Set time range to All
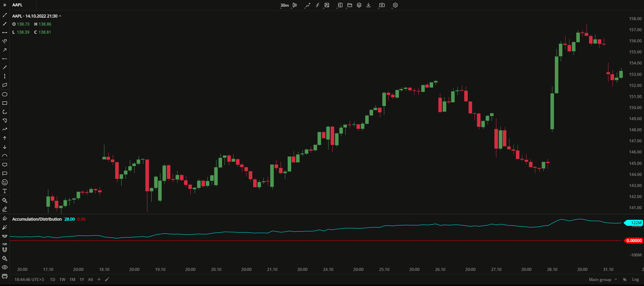This screenshot has height=286, width=644. tap(91, 280)
